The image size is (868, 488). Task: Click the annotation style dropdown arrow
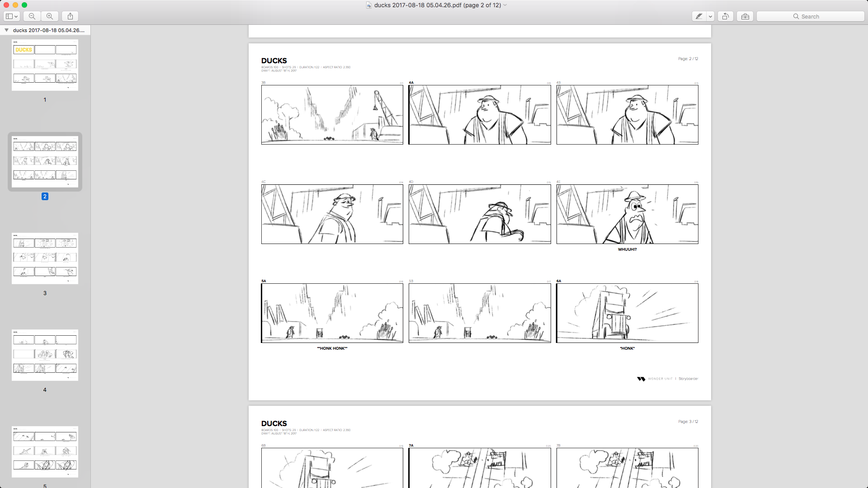[x=710, y=16]
